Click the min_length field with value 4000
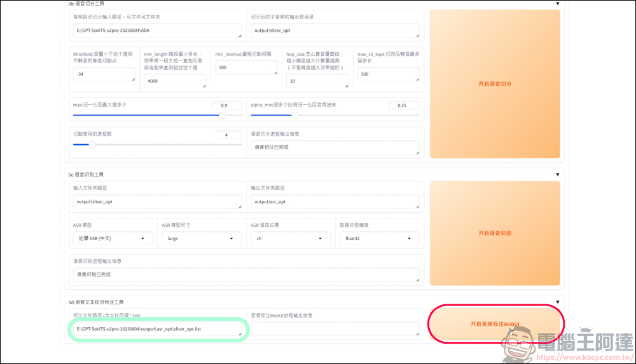 (176, 81)
